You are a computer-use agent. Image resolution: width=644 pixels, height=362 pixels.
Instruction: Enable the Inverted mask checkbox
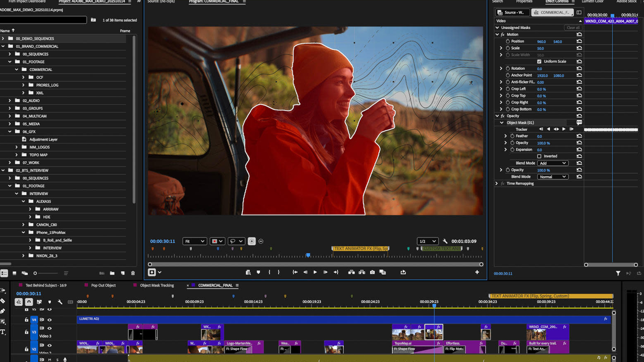pos(539,156)
